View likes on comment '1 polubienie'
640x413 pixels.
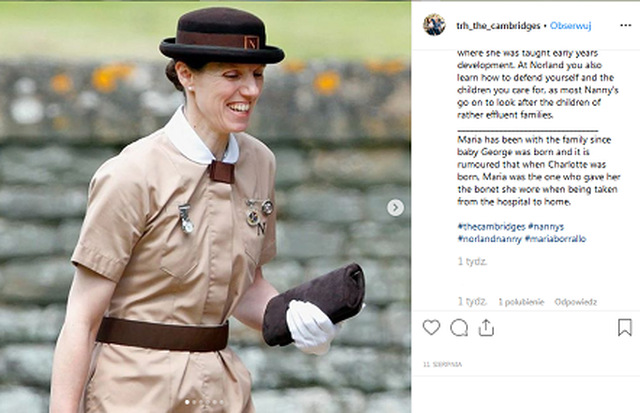[x=521, y=302]
